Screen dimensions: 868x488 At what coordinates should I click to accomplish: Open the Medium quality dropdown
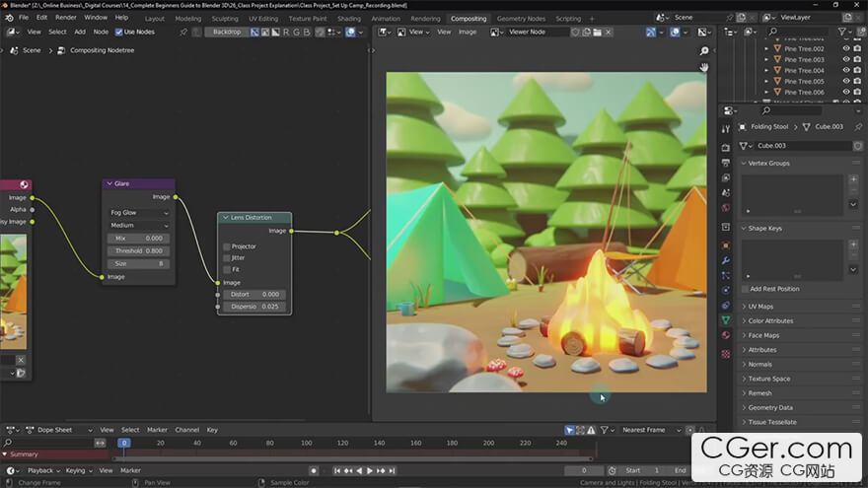139,225
